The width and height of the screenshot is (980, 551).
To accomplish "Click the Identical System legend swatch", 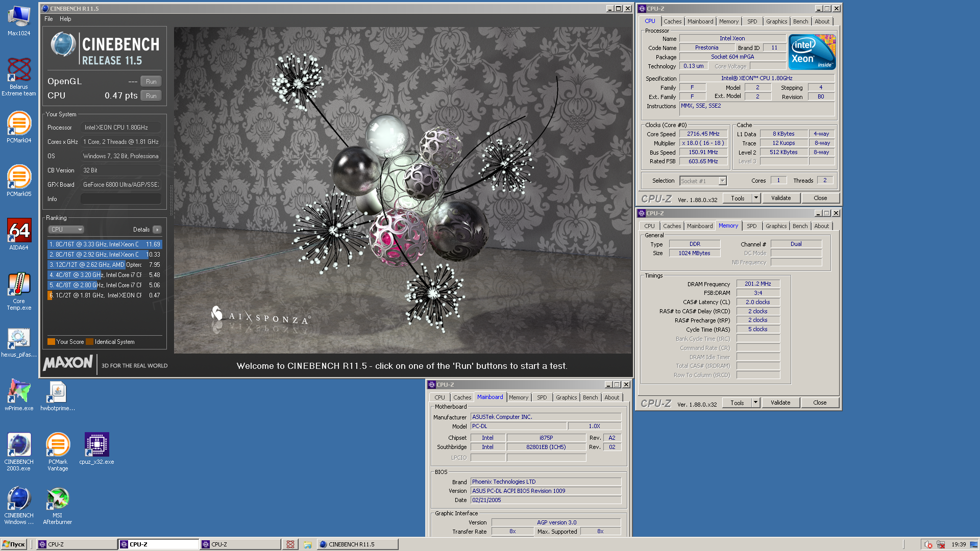I will (x=90, y=342).
